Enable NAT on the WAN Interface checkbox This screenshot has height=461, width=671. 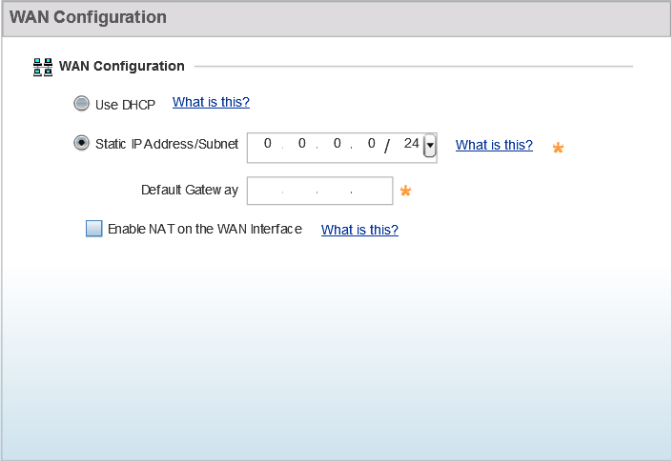94,229
